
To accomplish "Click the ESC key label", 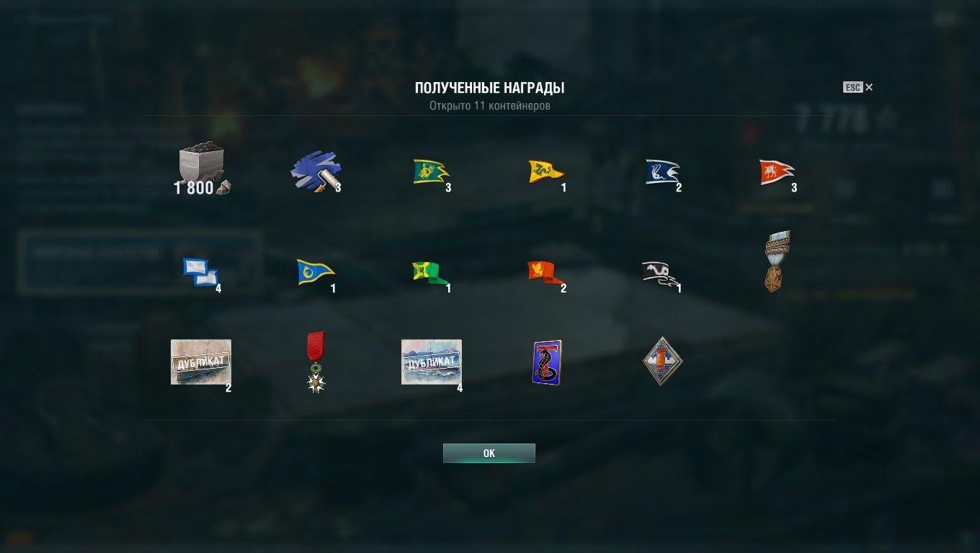I will coord(852,87).
